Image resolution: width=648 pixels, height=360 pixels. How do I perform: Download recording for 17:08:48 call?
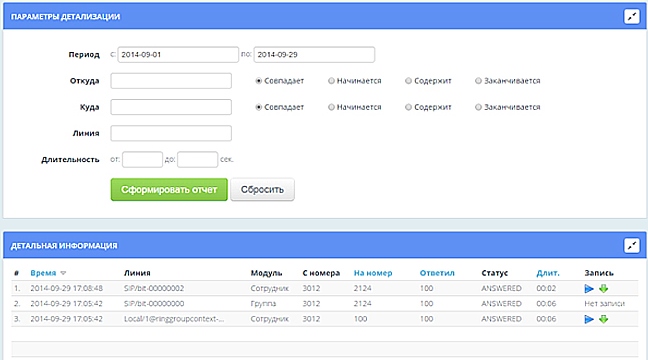pyautogui.click(x=603, y=288)
